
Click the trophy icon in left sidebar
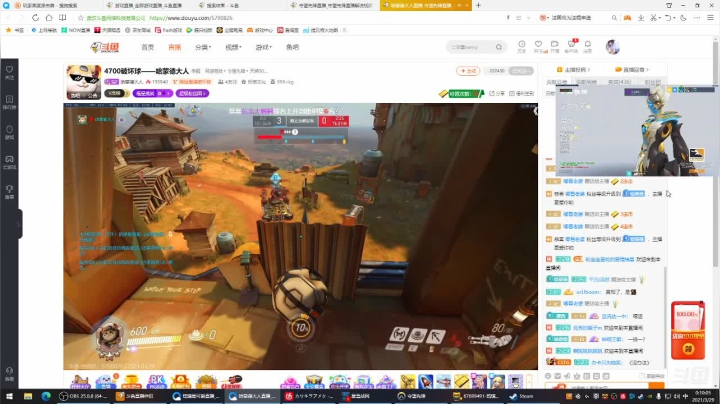tap(9, 191)
